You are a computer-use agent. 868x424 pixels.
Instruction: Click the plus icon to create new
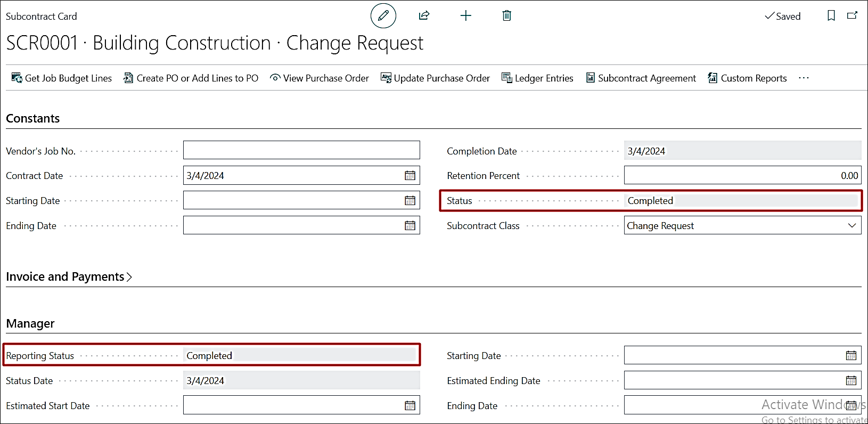pyautogui.click(x=465, y=15)
